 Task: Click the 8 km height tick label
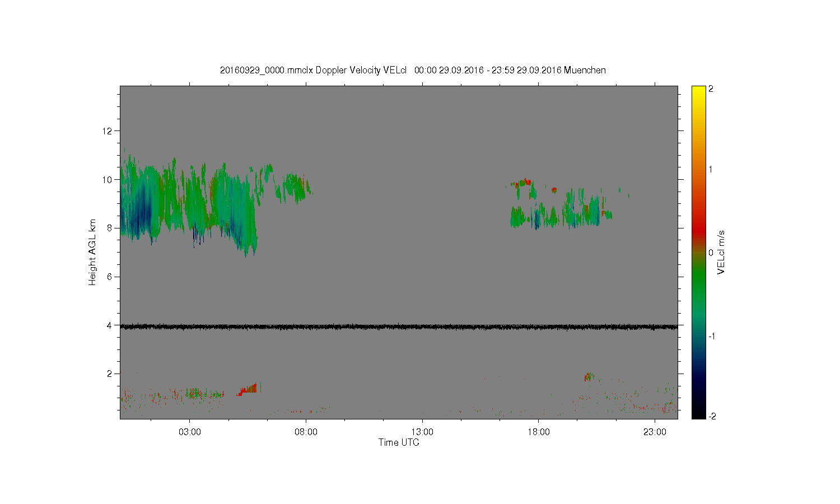(x=110, y=228)
